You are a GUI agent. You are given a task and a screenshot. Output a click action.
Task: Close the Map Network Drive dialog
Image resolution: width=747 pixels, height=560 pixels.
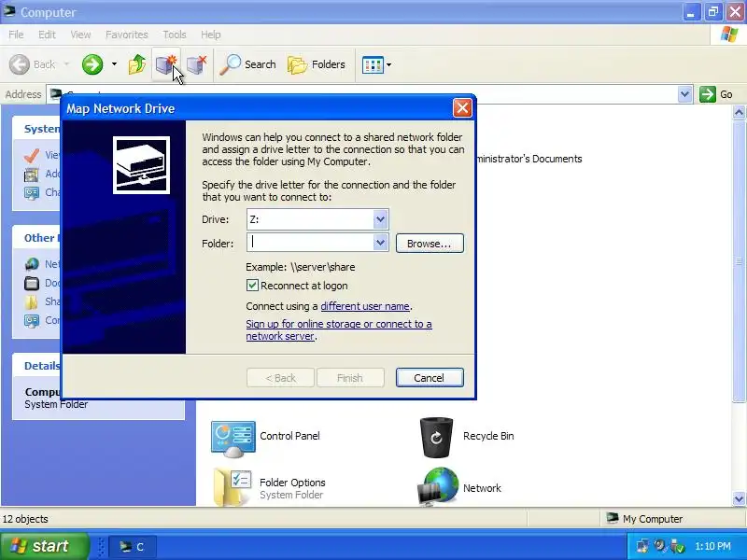[x=462, y=108]
